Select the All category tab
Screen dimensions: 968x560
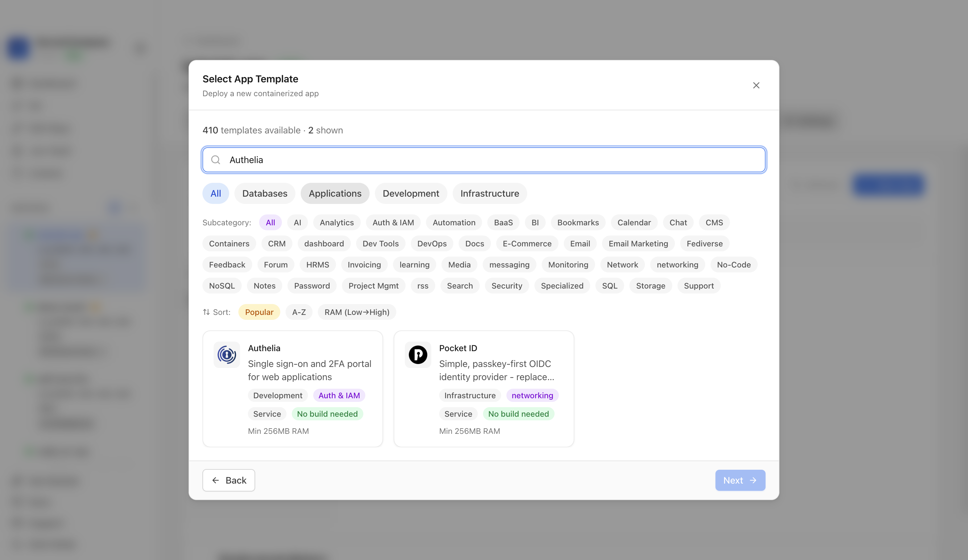point(216,193)
